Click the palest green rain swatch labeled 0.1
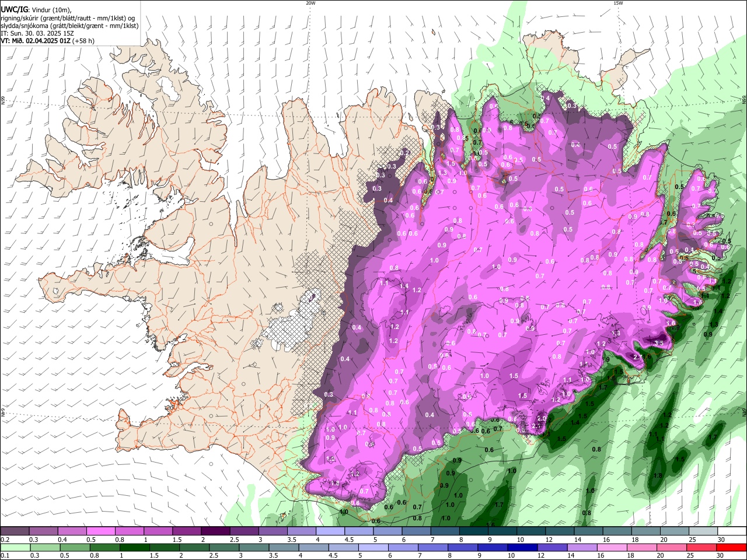Viewport: 747px width, 560px height. point(15,548)
